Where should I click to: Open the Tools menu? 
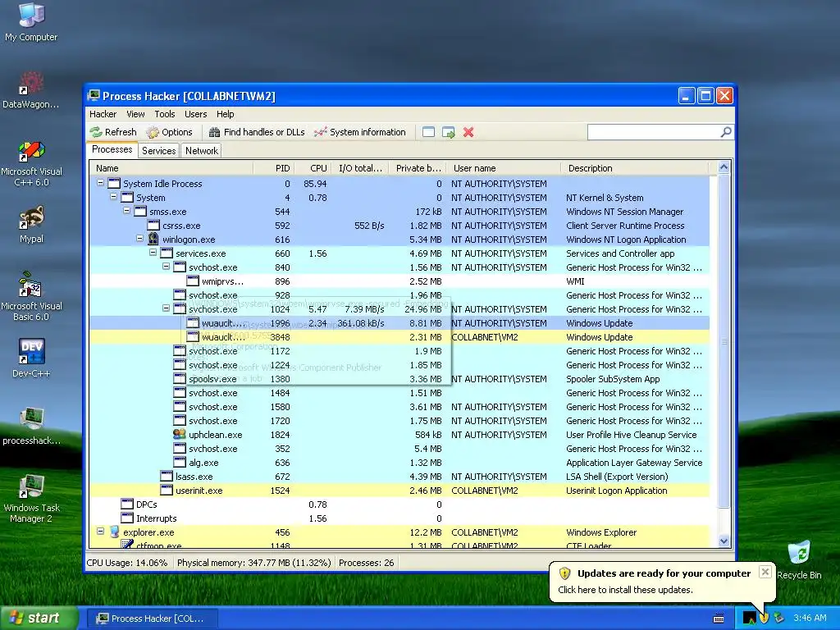pos(164,114)
